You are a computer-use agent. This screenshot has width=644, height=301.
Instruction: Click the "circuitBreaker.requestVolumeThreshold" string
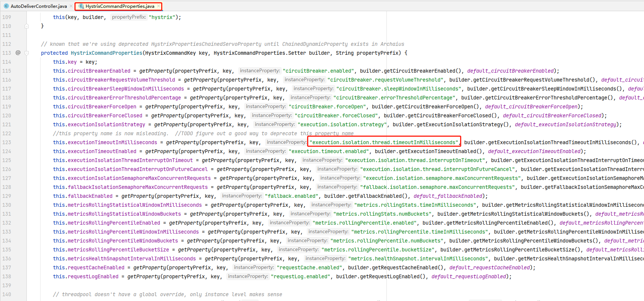385,80
